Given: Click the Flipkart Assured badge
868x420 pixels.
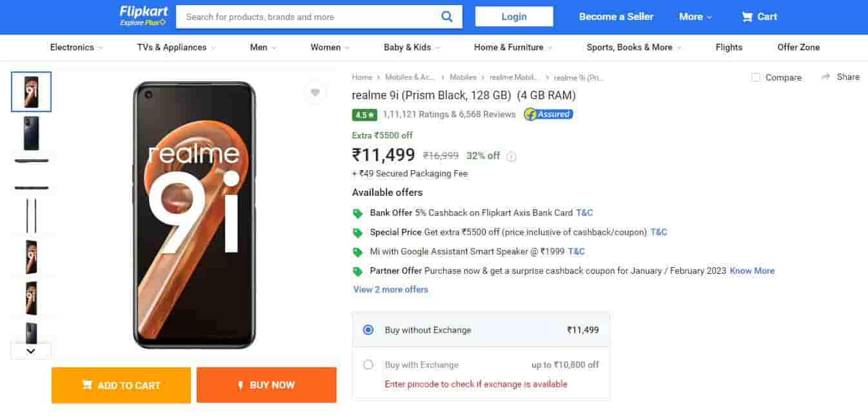Looking at the screenshot, I should (x=547, y=114).
